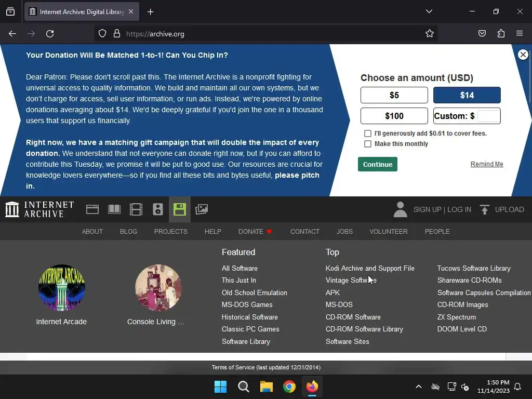Show hidden system tray icons
This screenshot has width=532, height=399.
[x=419, y=387]
